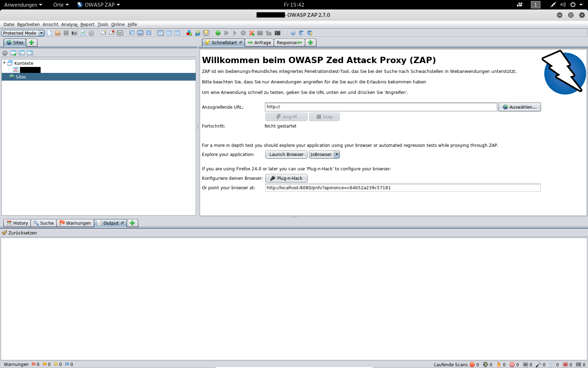The width and height of the screenshot is (588, 368).
Task: Toggle the light bulb toolbar icon
Action: [x=206, y=33]
